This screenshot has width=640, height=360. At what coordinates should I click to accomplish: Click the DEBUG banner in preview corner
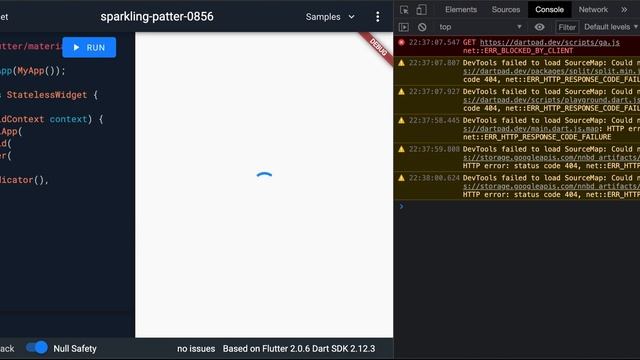click(x=378, y=47)
